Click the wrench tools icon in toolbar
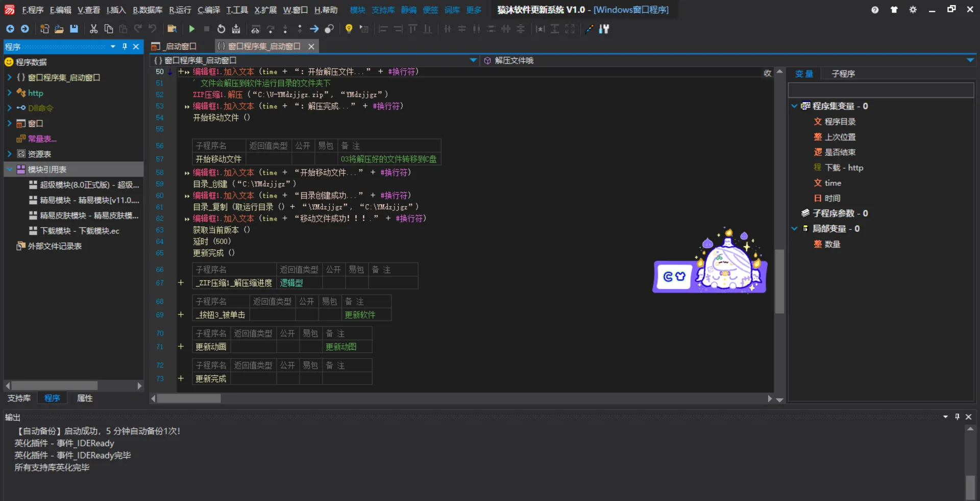This screenshot has height=501, width=980. [x=604, y=29]
